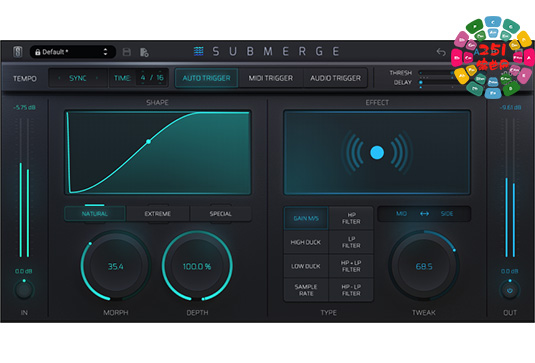Click the THRESH slider
This screenshot has height=363, width=535.
(437, 73)
